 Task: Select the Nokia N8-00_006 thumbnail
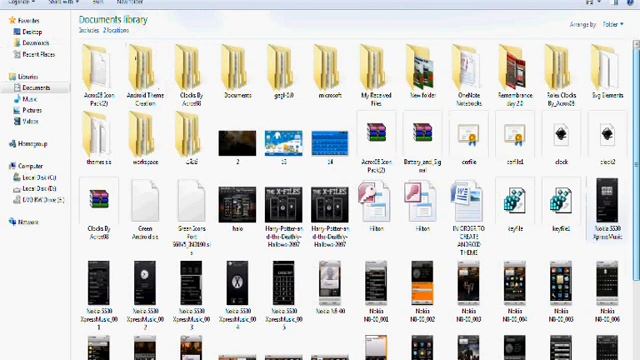607,291
